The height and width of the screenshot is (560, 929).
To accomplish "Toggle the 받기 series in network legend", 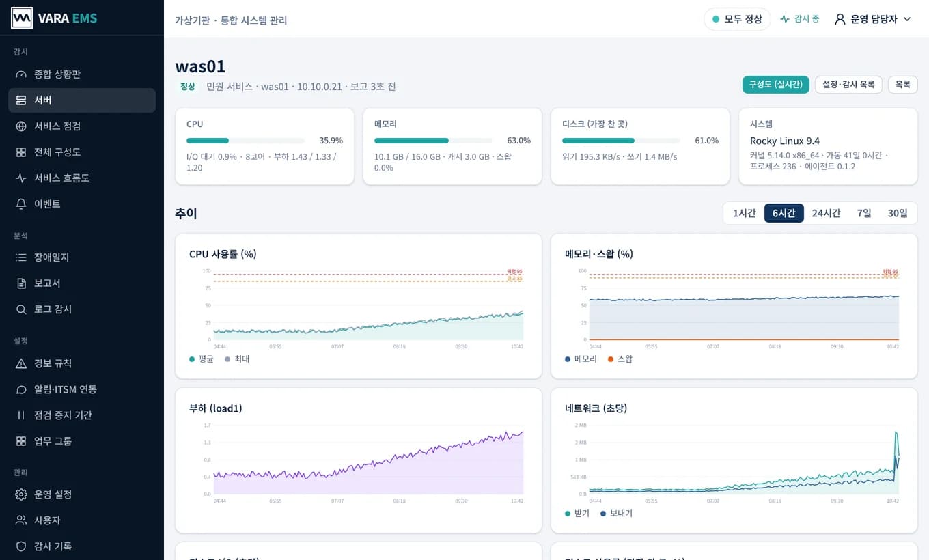I will (x=577, y=513).
